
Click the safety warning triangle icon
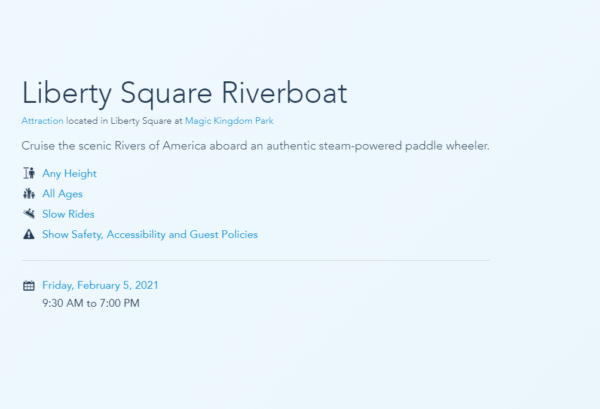tap(28, 235)
